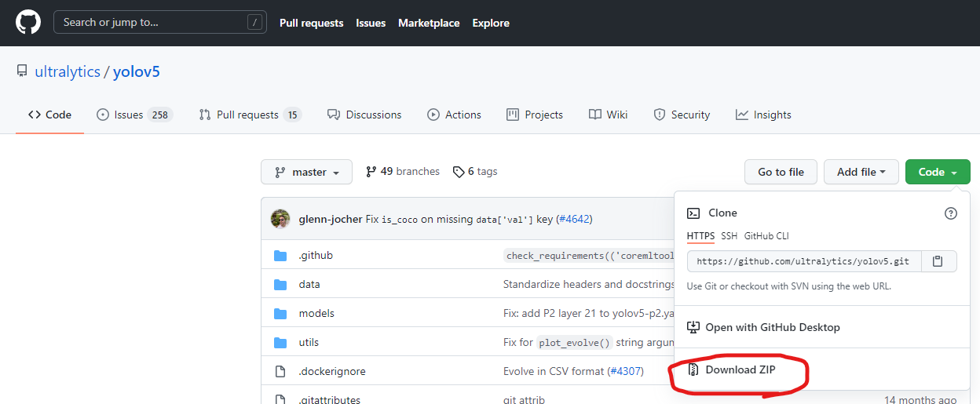Copy the clone URL with clipboard icon
This screenshot has width=980, height=404.
938,261
